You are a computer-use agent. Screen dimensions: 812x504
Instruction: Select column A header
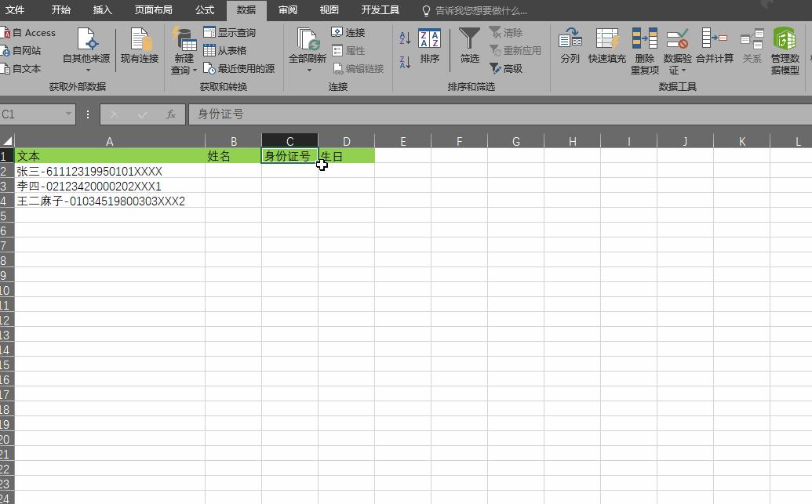110,141
